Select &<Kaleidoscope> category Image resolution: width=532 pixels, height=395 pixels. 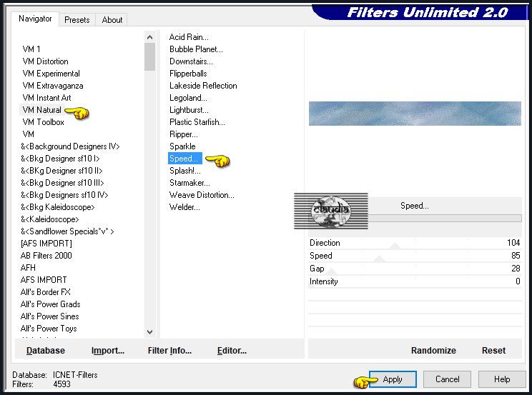tap(50, 219)
